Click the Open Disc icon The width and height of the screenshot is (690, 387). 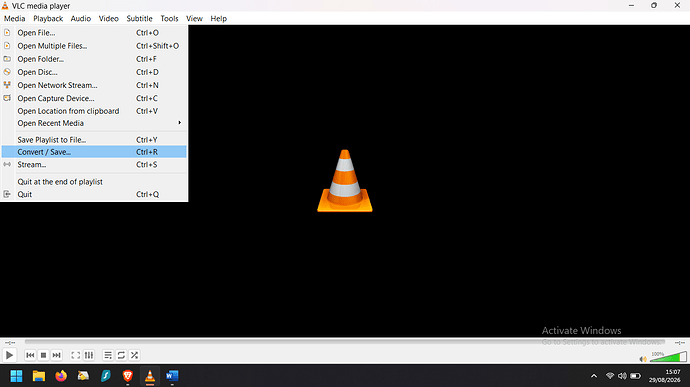[7, 72]
